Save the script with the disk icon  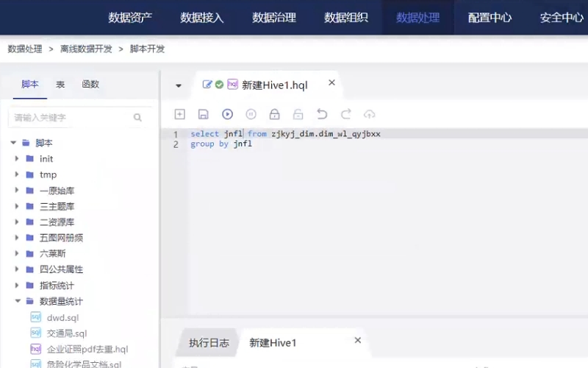pos(204,114)
